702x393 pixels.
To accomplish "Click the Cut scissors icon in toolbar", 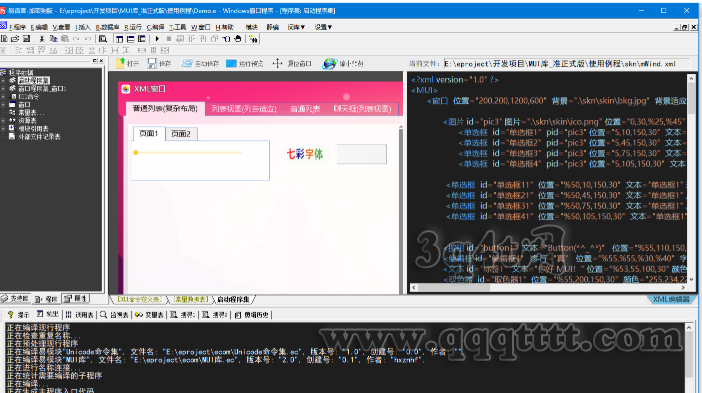I will coord(42,39).
